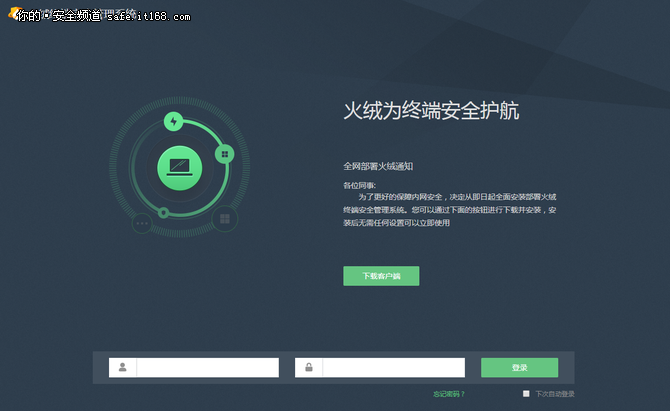Click the central green laptop icon
This screenshot has height=411, width=670.
coord(179,168)
